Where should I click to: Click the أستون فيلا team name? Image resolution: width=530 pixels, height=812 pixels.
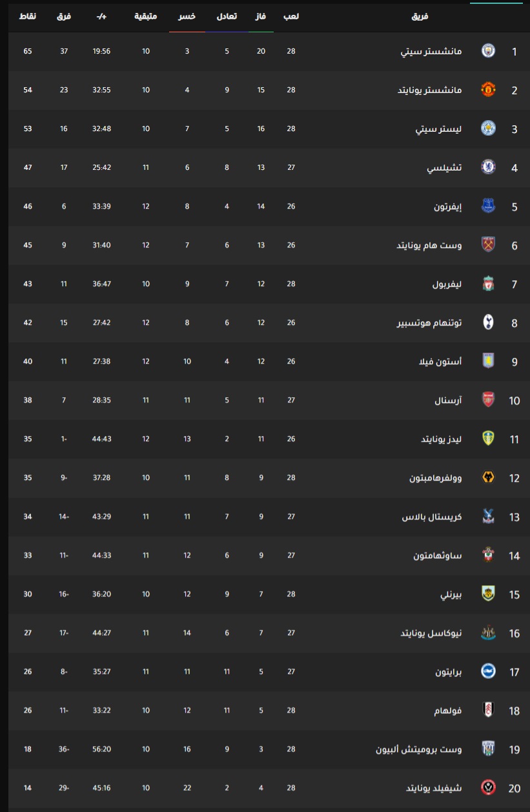point(441,361)
